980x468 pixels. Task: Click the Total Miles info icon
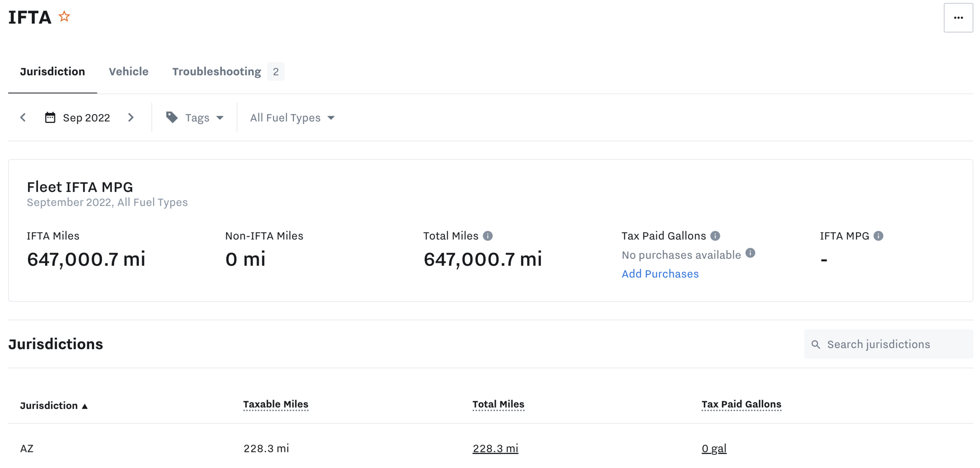pos(488,236)
